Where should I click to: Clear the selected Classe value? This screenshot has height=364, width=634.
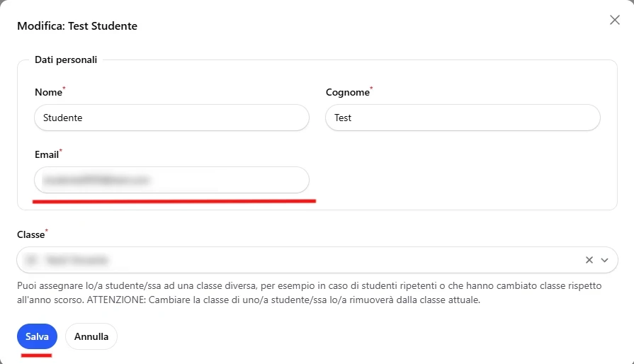point(589,260)
